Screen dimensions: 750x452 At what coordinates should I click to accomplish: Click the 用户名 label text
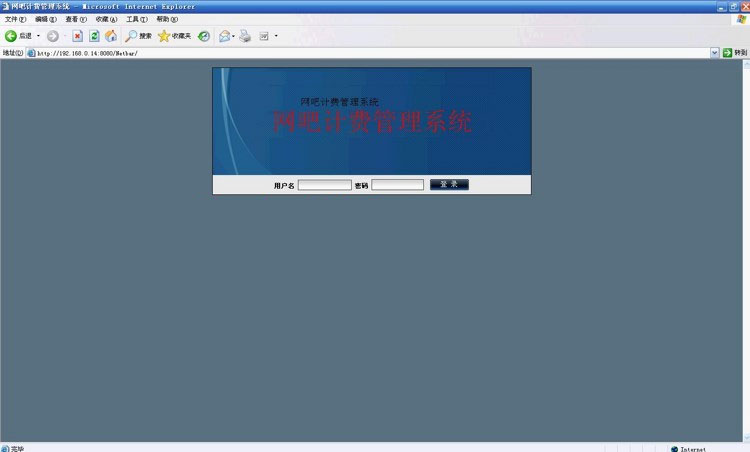click(x=284, y=186)
